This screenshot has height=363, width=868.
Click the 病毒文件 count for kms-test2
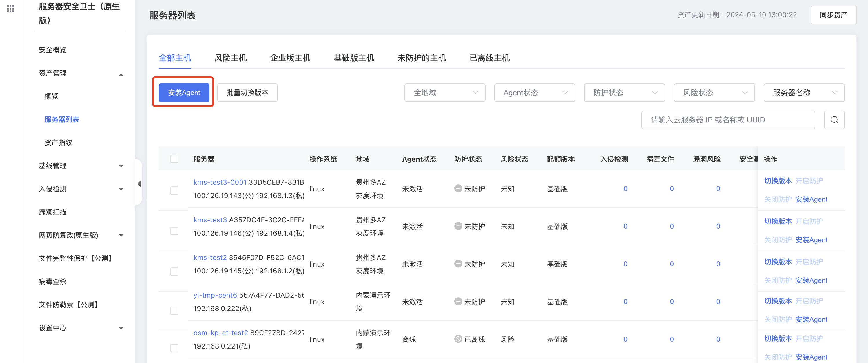(672, 264)
